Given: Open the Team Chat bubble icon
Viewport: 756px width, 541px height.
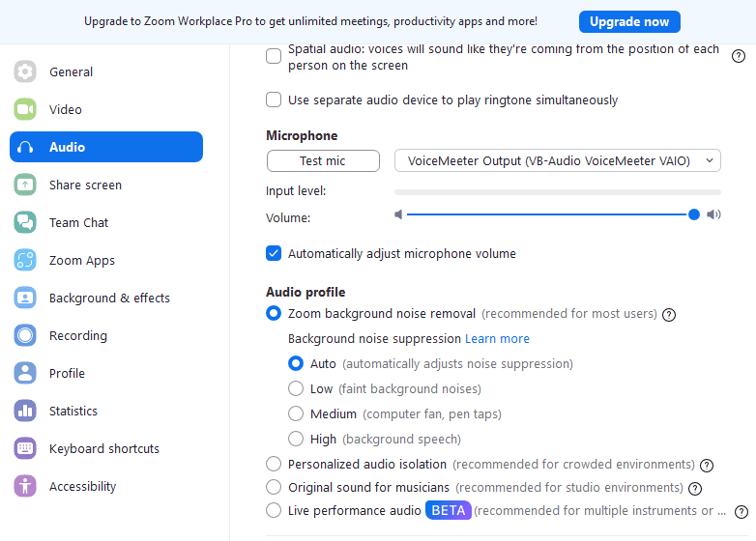Looking at the screenshot, I should (25, 222).
